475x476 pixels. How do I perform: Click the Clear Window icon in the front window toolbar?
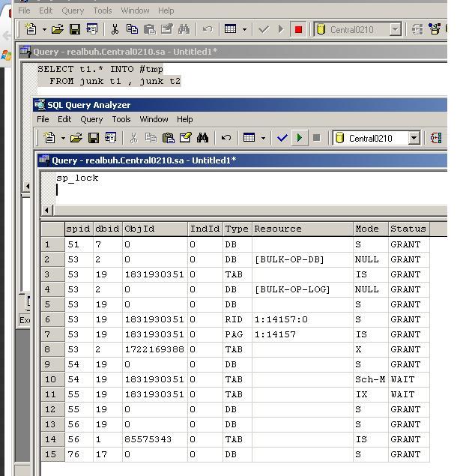[185, 138]
